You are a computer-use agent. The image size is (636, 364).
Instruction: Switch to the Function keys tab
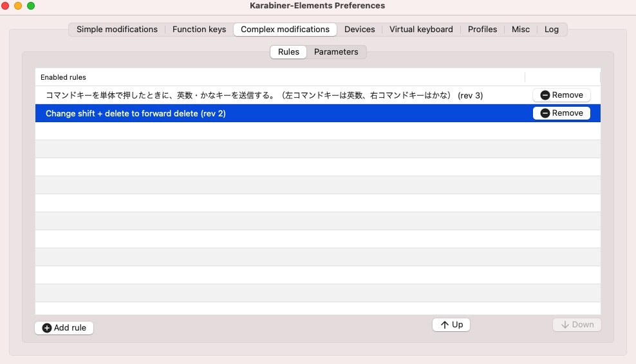(199, 30)
